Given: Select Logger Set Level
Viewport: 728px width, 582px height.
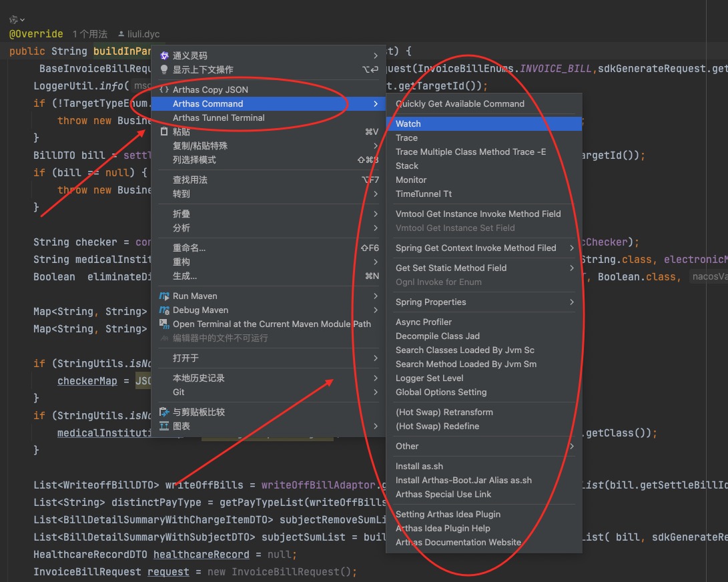Looking at the screenshot, I should pos(484,378).
